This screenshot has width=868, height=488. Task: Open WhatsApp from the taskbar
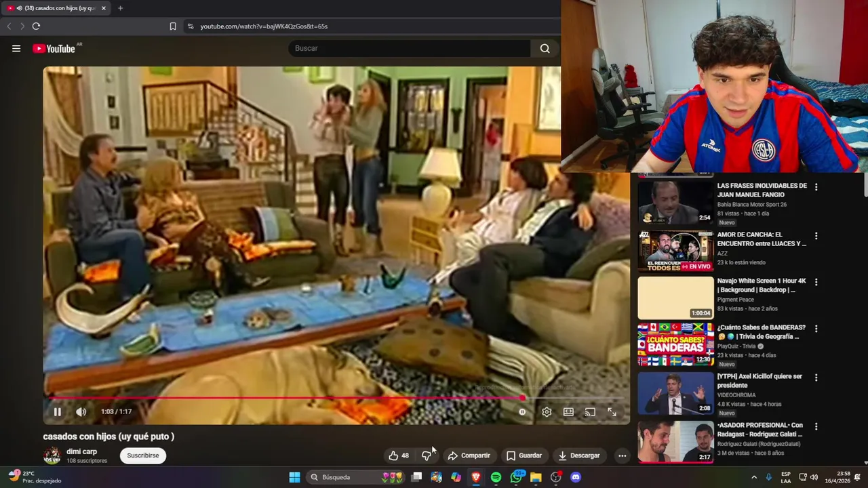point(516,477)
